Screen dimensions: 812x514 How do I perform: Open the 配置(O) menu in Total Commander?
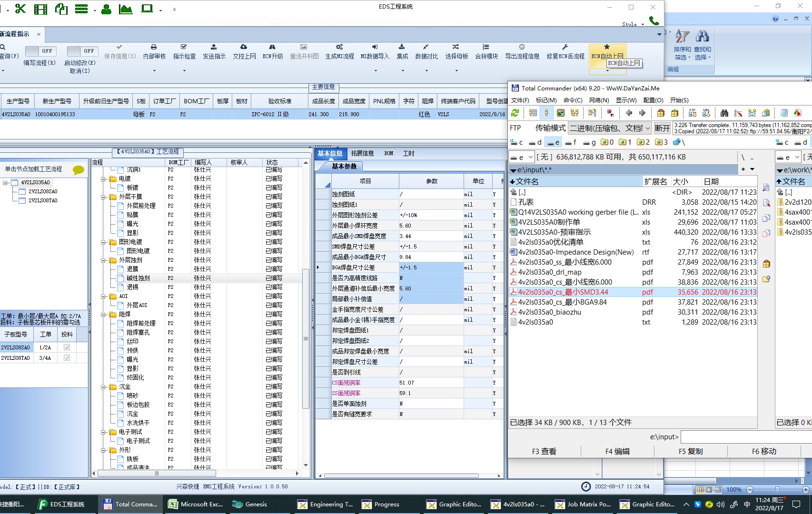point(653,100)
